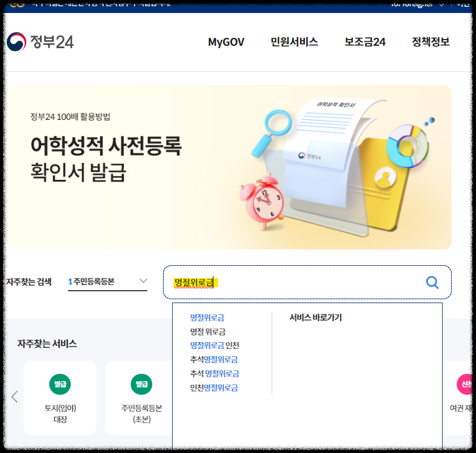Select the suggestion 명절위로금 인천

[215, 346]
